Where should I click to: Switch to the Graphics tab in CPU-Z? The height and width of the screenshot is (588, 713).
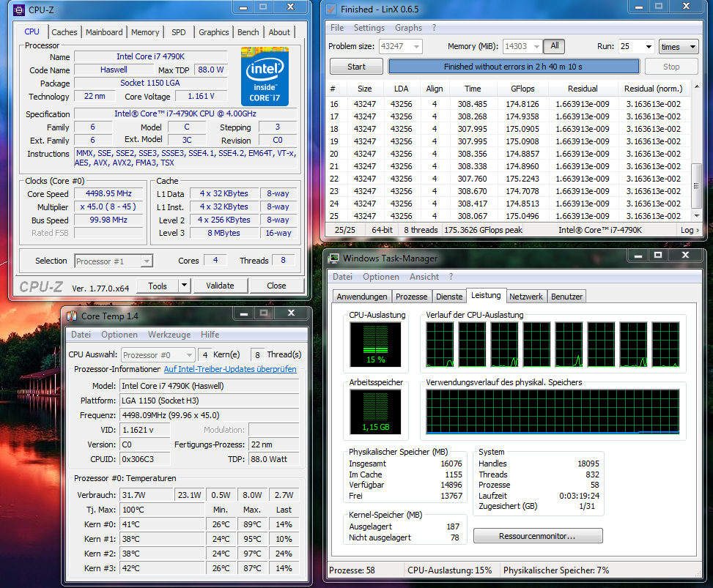(214, 32)
